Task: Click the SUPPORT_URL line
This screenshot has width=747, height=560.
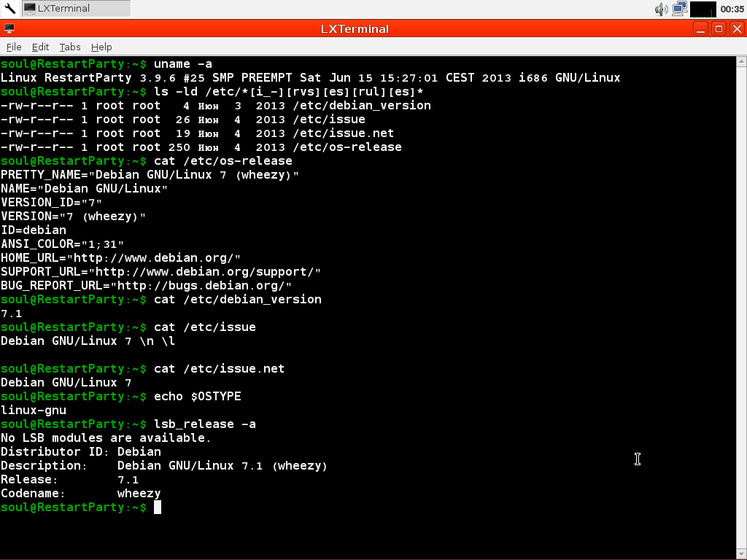Action: click(x=160, y=272)
